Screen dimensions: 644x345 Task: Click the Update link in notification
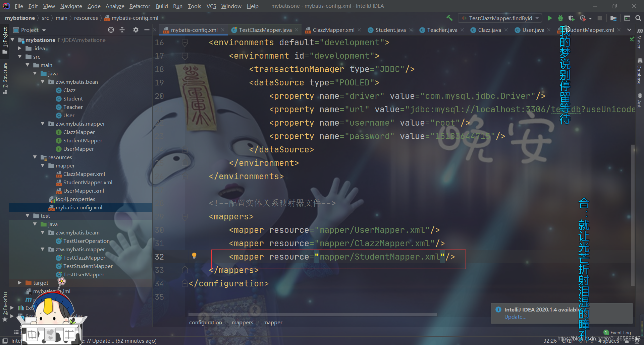point(515,317)
